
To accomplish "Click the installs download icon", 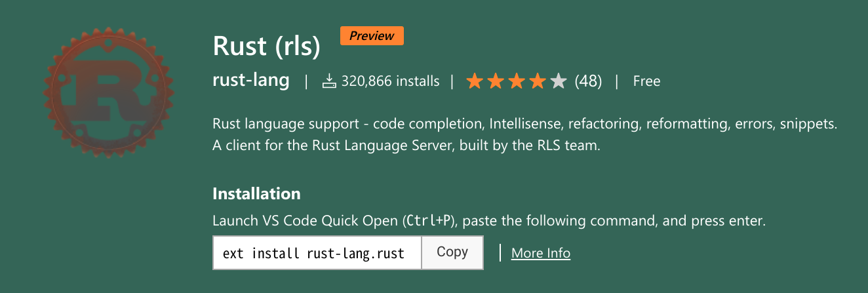I will pos(329,81).
